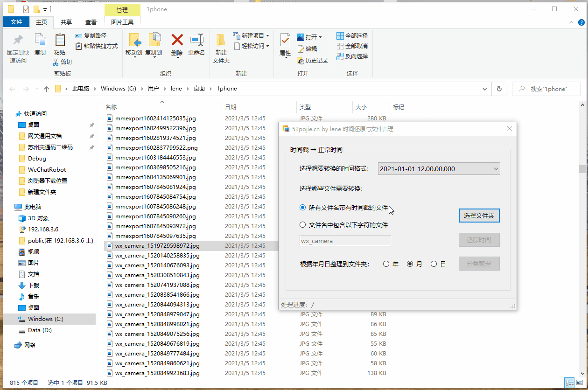
Task: Click the 粘贴 (Paste) icon
Action: coord(59,45)
